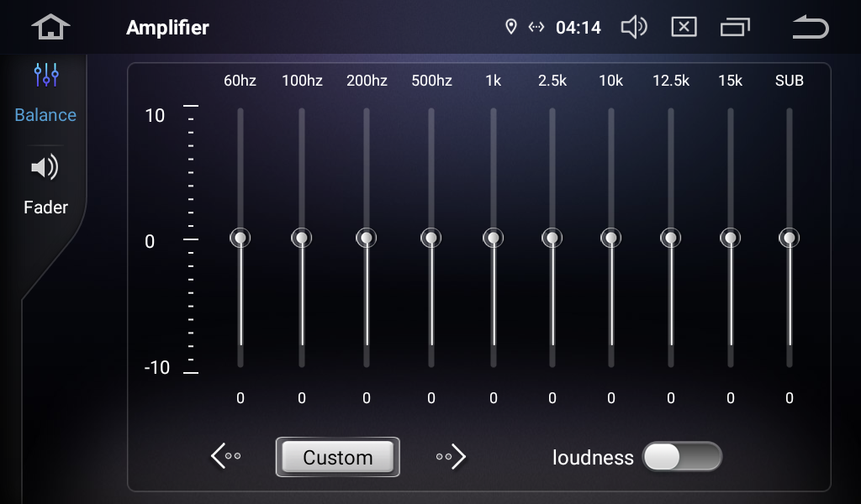
Task: Click the SUB slider handle
Action: [x=789, y=239]
